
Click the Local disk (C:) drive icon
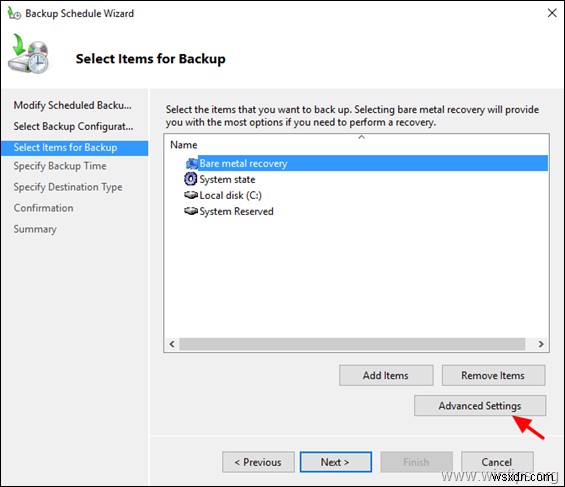pyautogui.click(x=191, y=195)
